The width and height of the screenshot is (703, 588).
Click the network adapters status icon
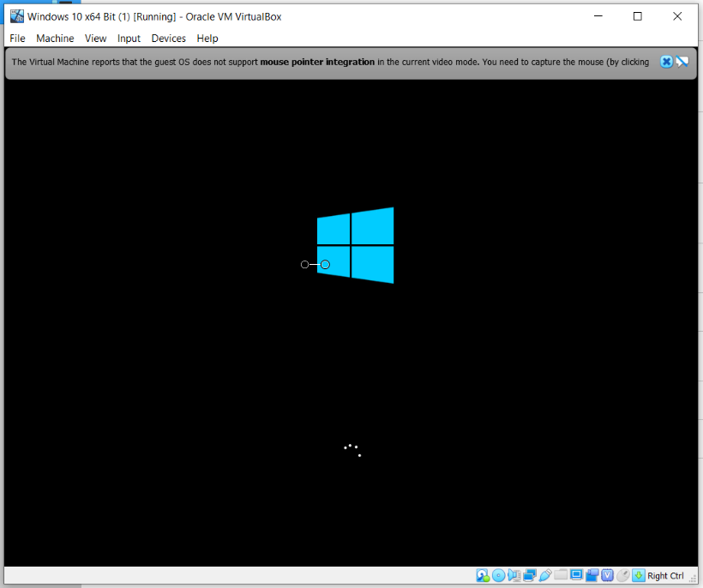(x=530, y=575)
